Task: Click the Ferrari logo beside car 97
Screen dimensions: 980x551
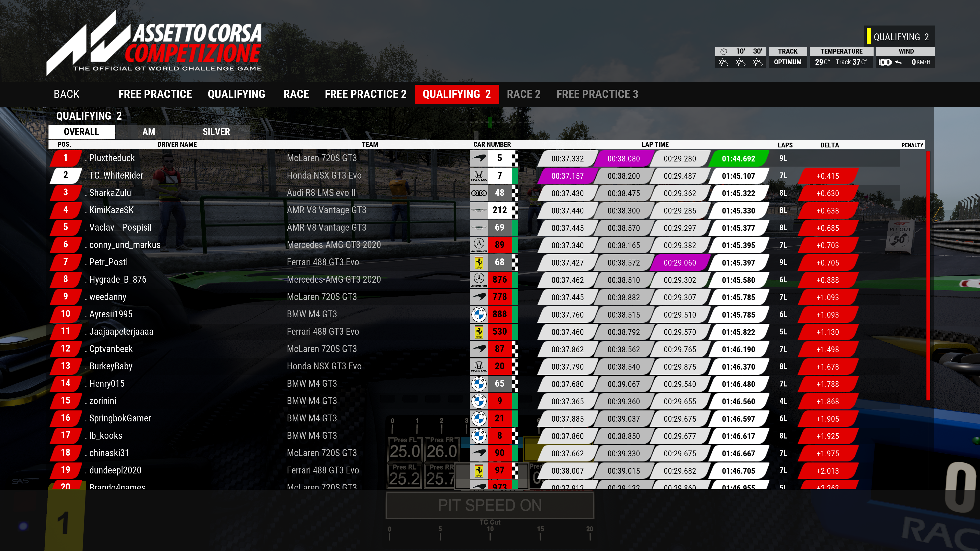Action: [x=479, y=471]
